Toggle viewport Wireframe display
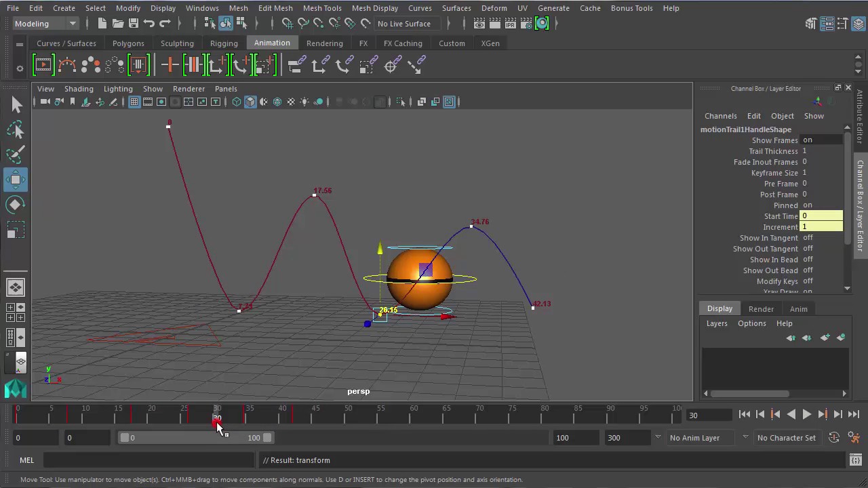Viewport: 868px width, 488px height. pyautogui.click(x=237, y=102)
